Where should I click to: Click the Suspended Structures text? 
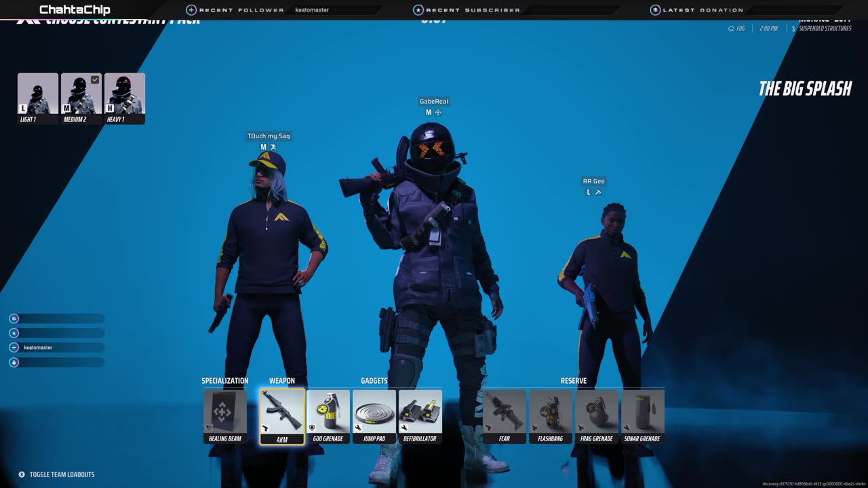pos(825,28)
